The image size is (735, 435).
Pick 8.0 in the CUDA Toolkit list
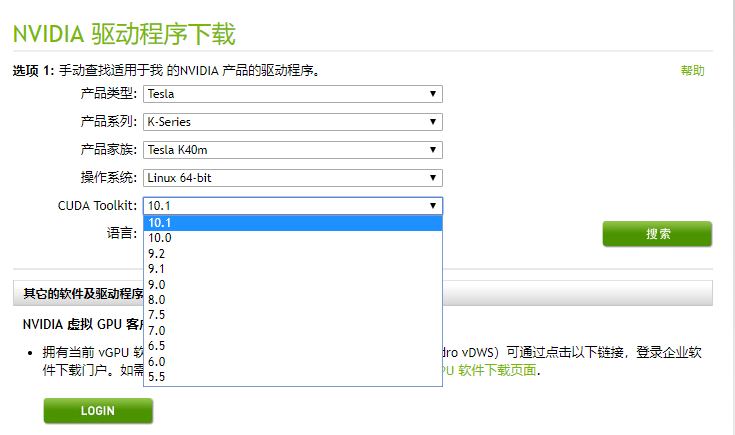292,300
